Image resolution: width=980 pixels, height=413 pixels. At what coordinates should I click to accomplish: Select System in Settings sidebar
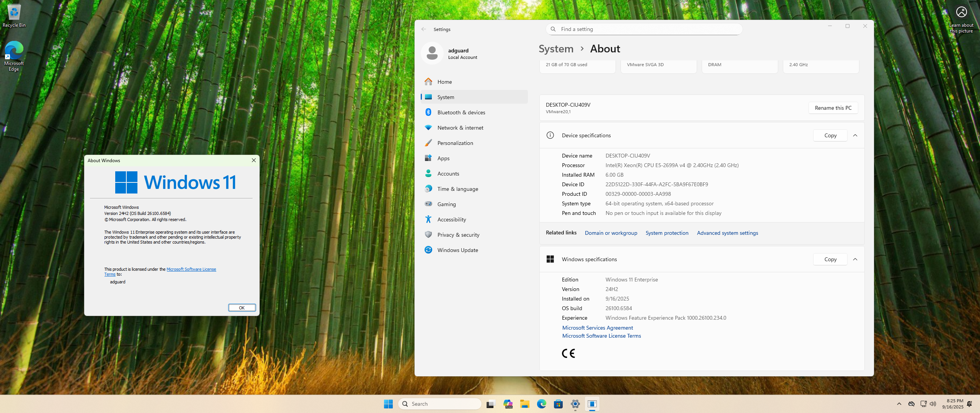click(474, 97)
